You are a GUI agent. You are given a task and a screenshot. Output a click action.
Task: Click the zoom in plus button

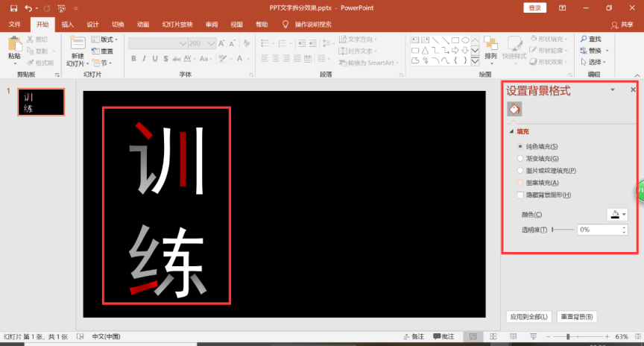tap(607, 336)
